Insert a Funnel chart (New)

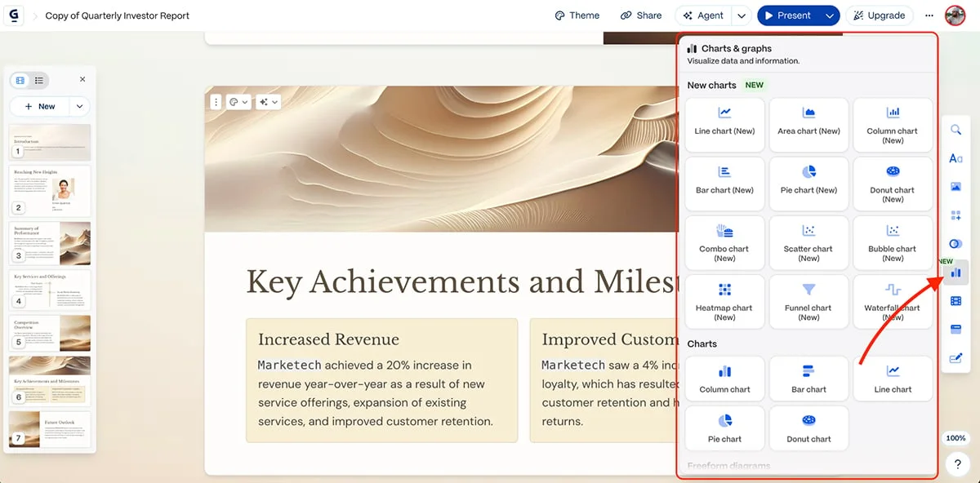pyautogui.click(x=808, y=301)
